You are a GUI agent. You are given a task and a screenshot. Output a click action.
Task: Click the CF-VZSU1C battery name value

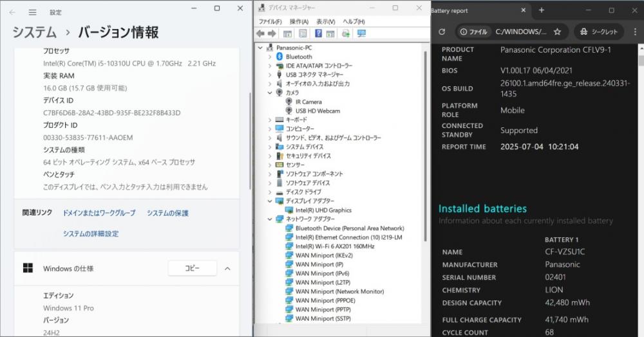click(x=565, y=251)
